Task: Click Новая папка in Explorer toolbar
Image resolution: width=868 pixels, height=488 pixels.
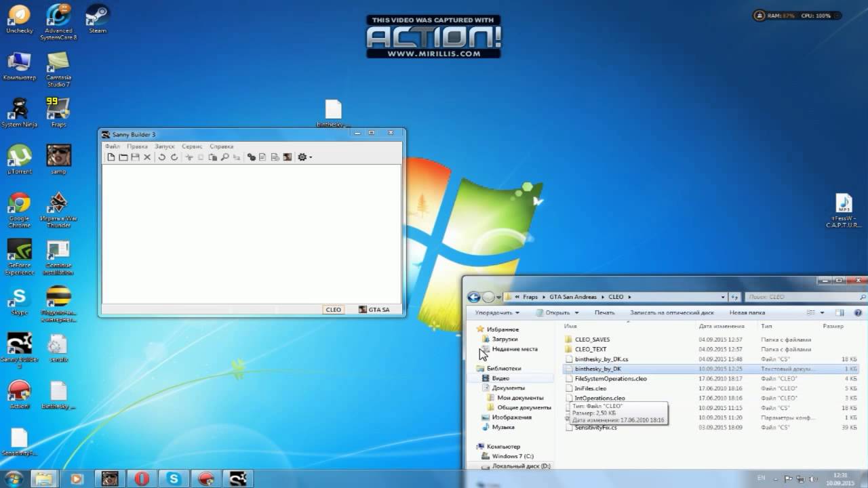Action: tap(747, 313)
